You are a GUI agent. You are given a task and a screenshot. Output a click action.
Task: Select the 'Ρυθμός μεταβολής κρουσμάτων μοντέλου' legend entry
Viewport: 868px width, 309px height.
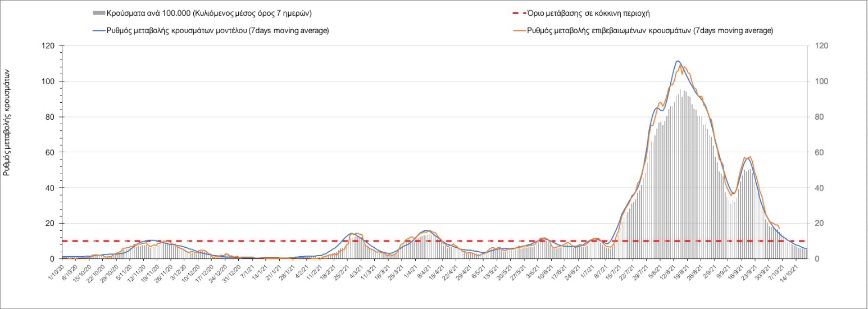tap(218, 30)
